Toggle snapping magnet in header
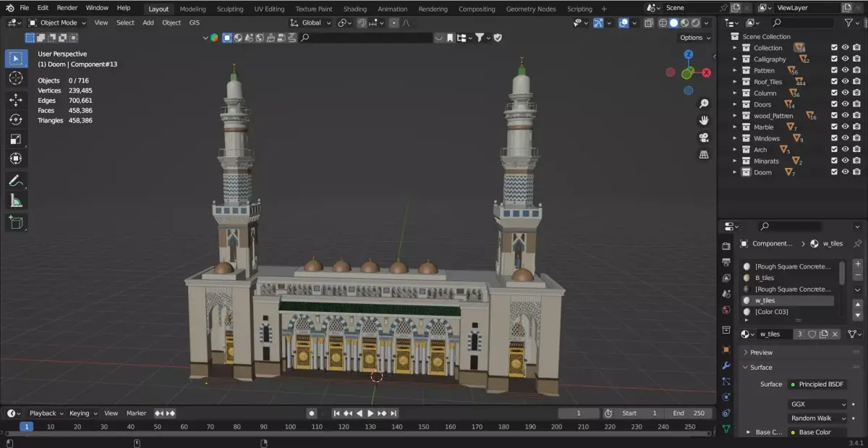 (x=362, y=22)
